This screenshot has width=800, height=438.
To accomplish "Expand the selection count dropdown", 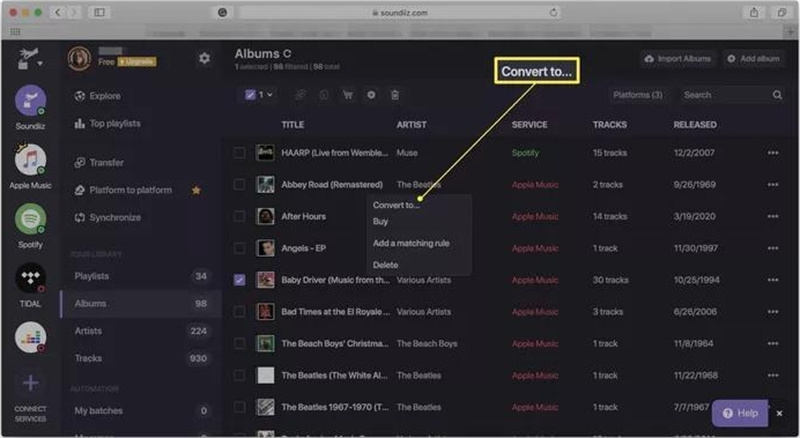I will [x=270, y=95].
